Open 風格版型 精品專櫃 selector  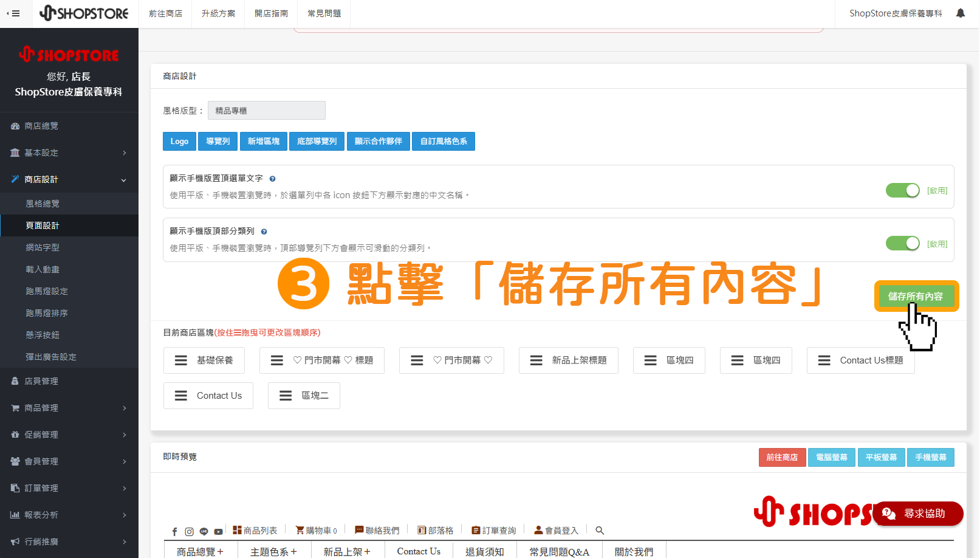point(267,111)
